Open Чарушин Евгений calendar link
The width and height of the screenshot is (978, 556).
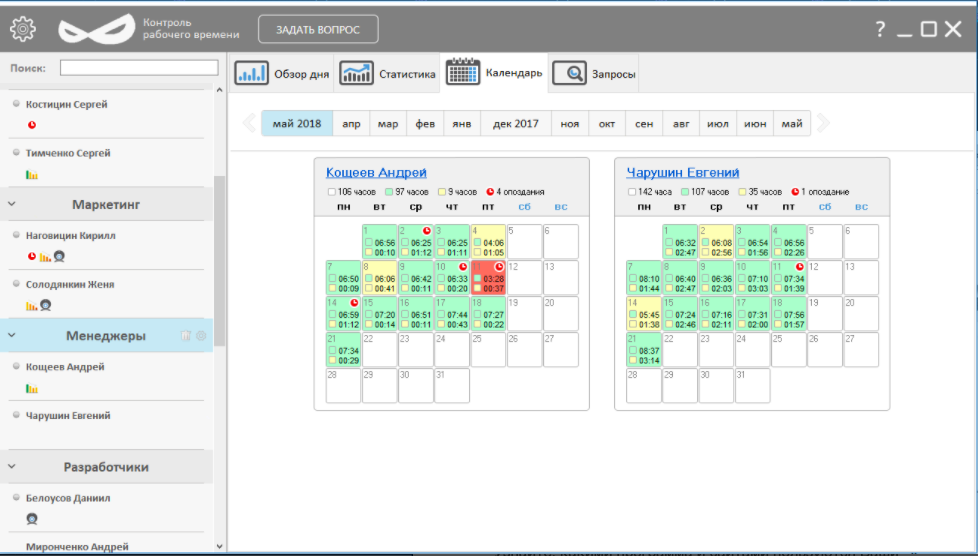[x=682, y=172]
